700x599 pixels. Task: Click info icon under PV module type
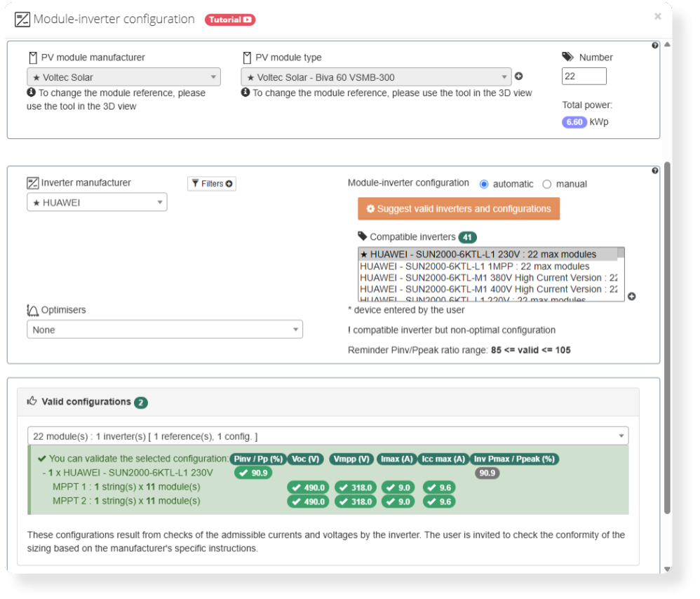click(245, 93)
